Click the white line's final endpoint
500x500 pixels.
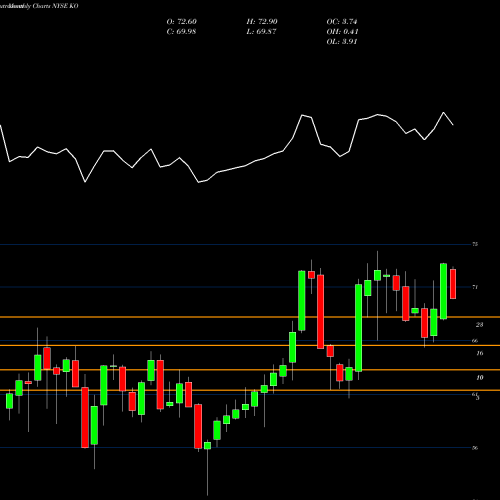pos(453,125)
